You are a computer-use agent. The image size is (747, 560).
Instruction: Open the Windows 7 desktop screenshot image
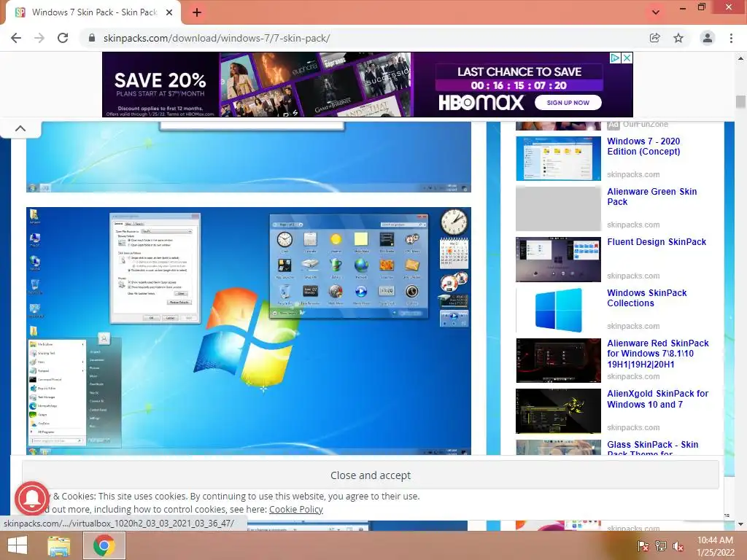pyautogui.click(x=249, y=331)
